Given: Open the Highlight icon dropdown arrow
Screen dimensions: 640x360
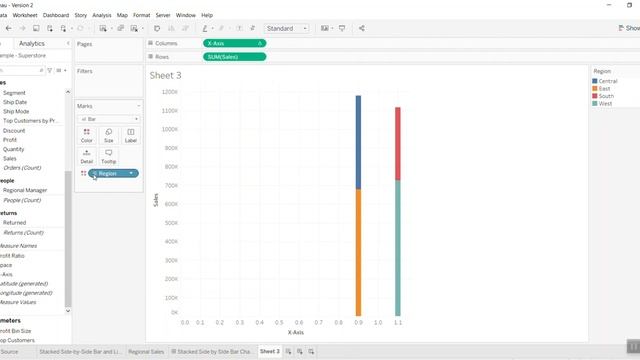Looking at the screenshot, I should point(212,29).
